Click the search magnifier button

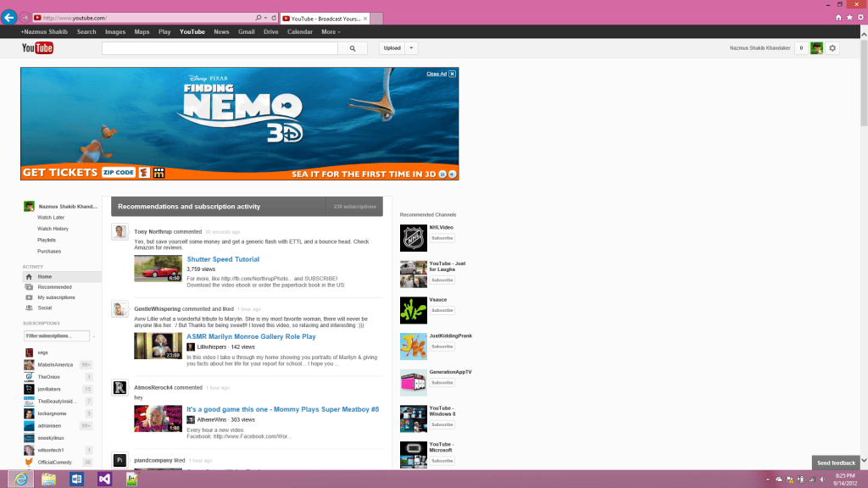tap(353, 48)
